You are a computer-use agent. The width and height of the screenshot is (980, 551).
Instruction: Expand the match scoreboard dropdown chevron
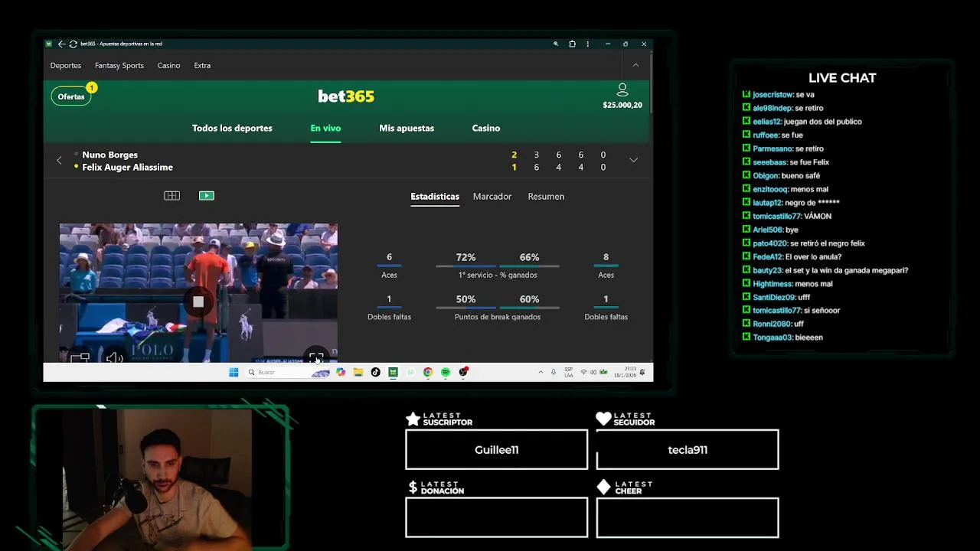(633, 160)
